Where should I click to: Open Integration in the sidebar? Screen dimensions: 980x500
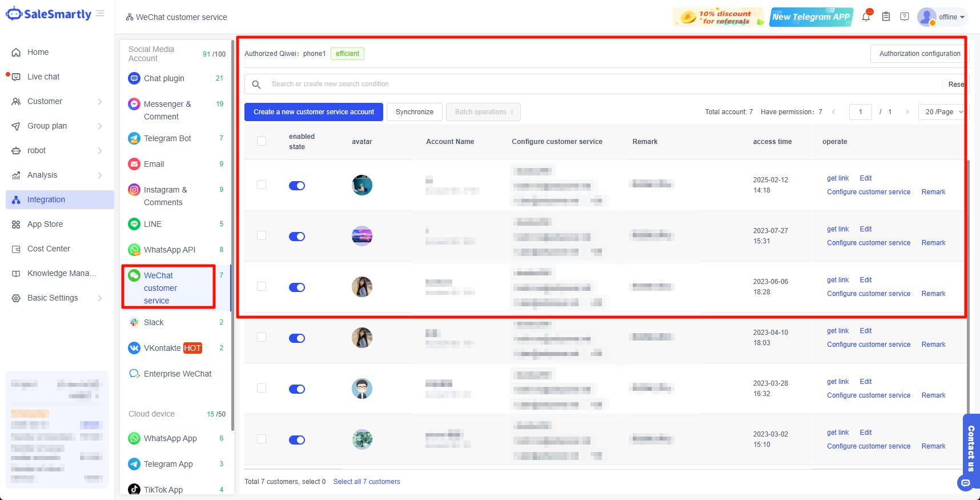click(x=60, y=199)
